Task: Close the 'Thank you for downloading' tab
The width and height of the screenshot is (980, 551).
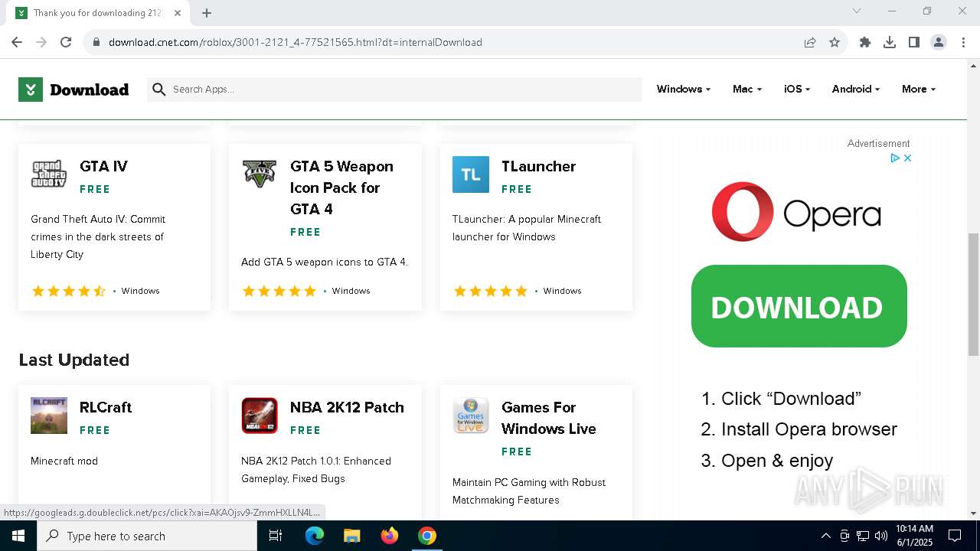Action: click(x=177, y=13)
